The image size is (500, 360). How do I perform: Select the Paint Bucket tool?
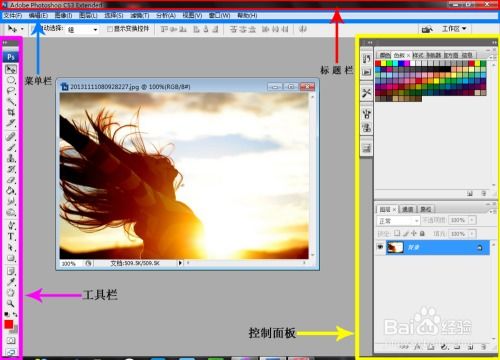pos(11,191)
